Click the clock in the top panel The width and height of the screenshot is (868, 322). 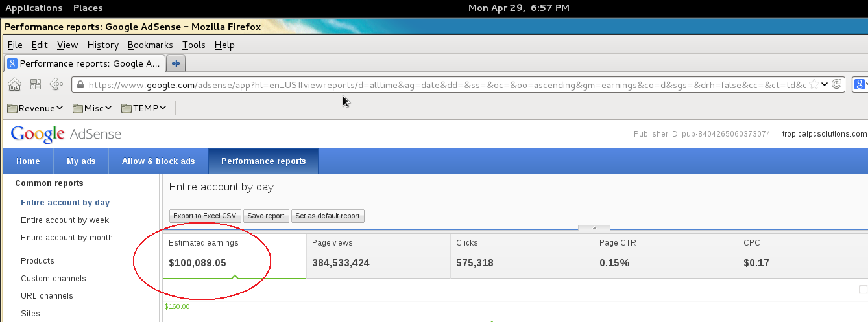pyautogui.click(x=519, y=8)
